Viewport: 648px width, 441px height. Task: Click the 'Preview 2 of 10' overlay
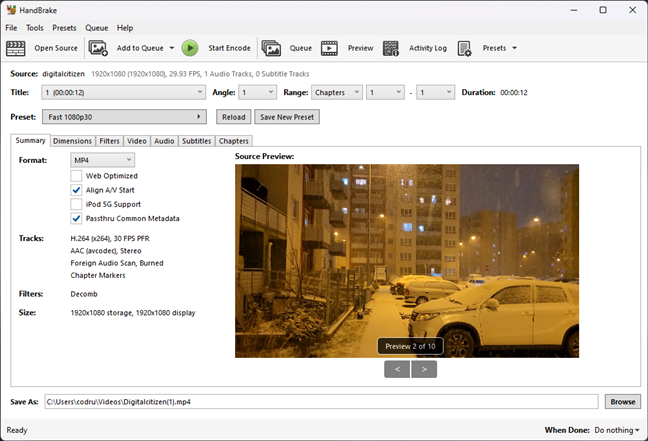click(x=410, y=346)
